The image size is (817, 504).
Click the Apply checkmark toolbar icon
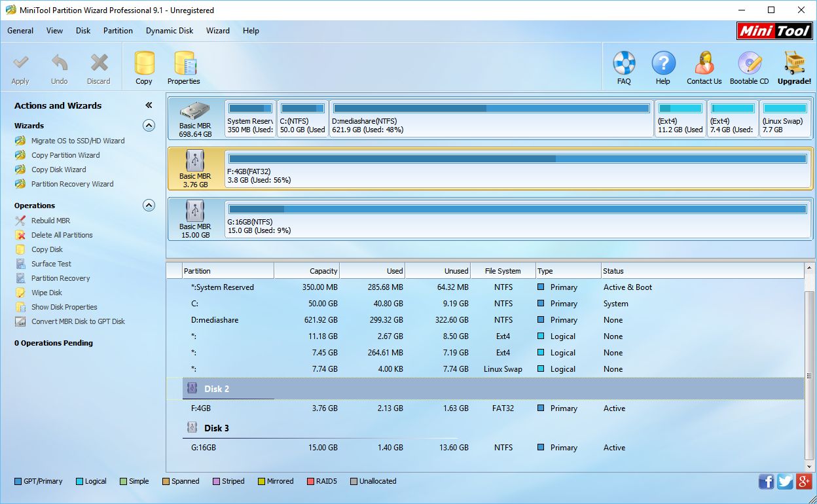[x=20, y=63]
